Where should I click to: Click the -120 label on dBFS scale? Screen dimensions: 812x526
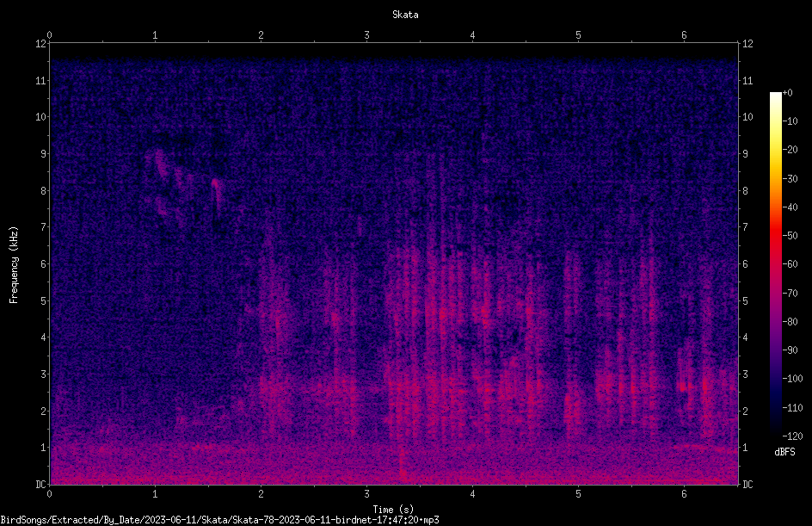point(791,436)
